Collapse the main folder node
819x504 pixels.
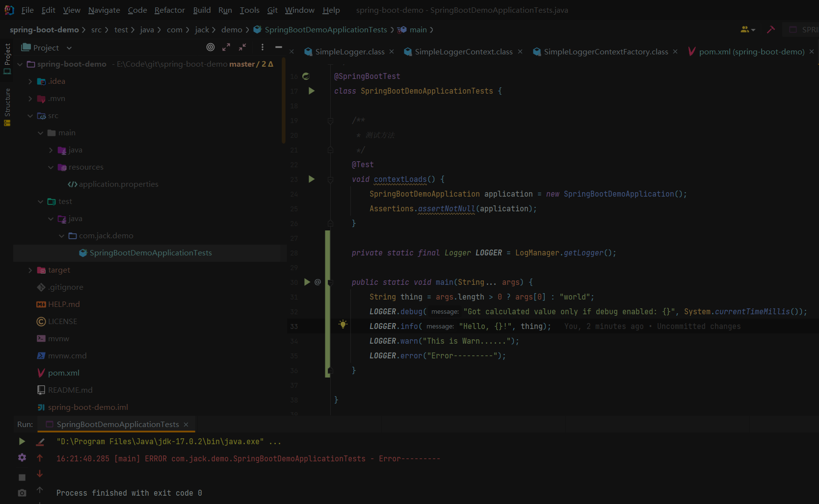(x=41, y=133)
